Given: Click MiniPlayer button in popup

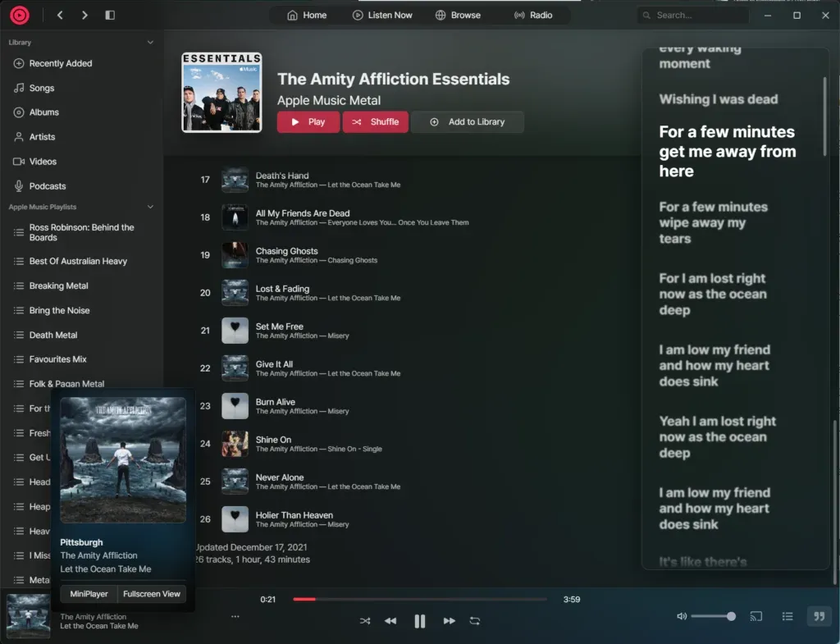Looking at the screenshot, I should click(89, 594).
